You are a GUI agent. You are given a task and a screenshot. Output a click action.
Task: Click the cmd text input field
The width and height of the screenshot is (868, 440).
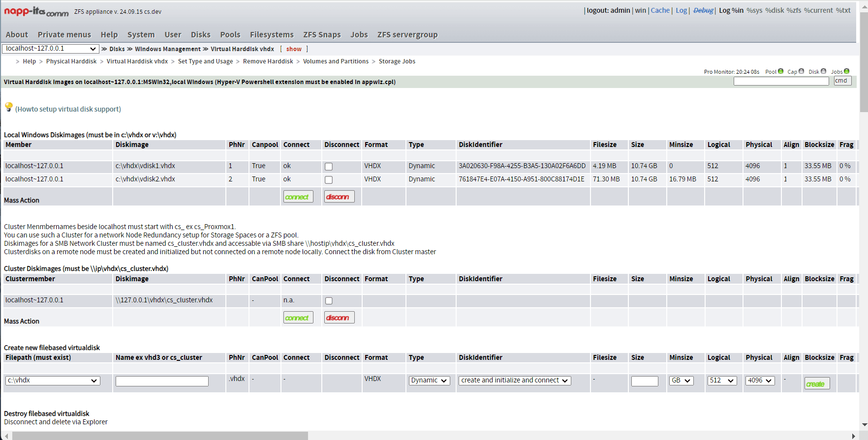pyautogui.click(x=781, y=81)
